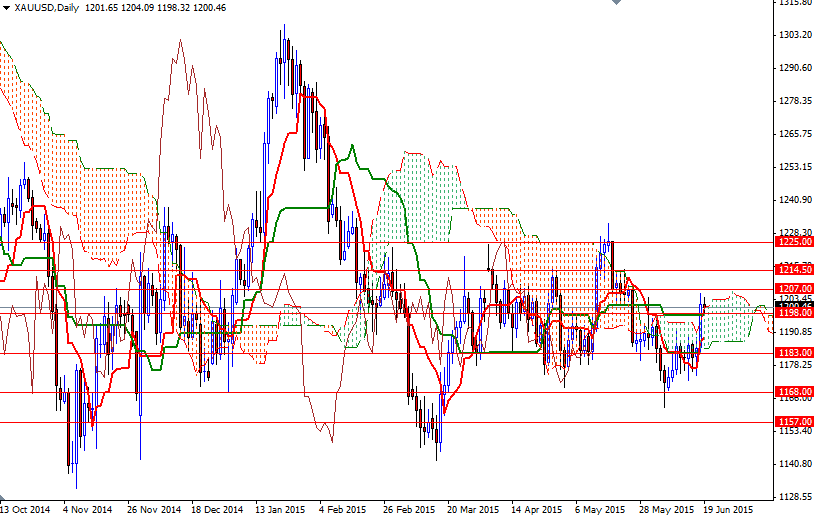The height and width of the screenshot is (516, 814).
Task: Click the 1168.00 red price level label
Action: 793,392
